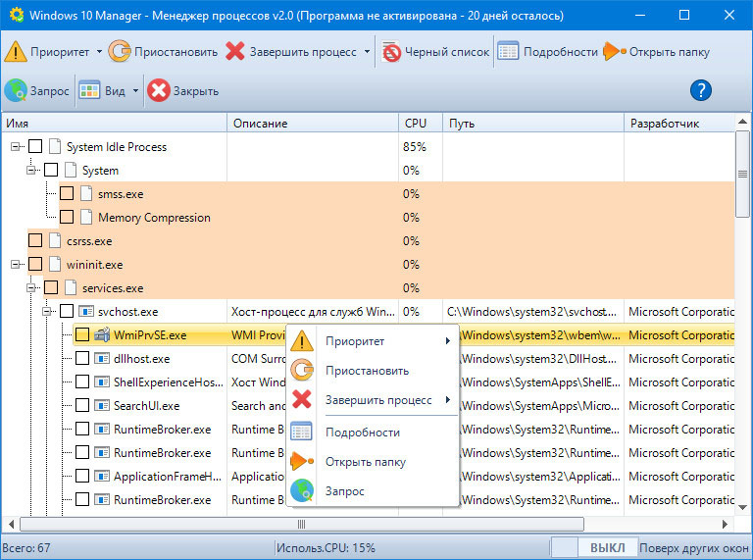Check the System Idle Process checkbox
Viewport: 753px width, 560px height.
coord(35,146)
